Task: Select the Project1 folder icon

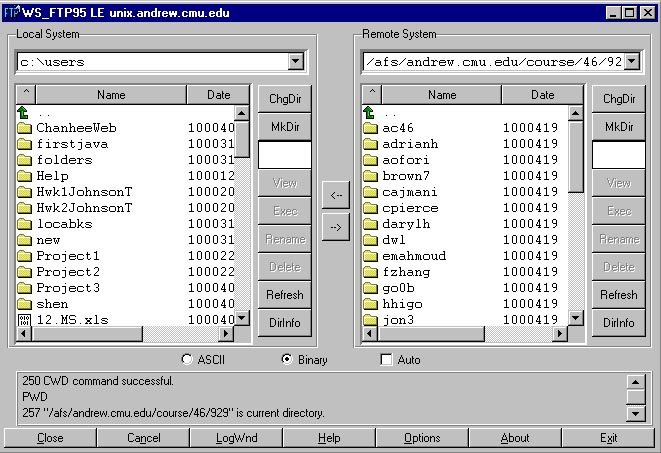Action: click(x=24, y=256)
